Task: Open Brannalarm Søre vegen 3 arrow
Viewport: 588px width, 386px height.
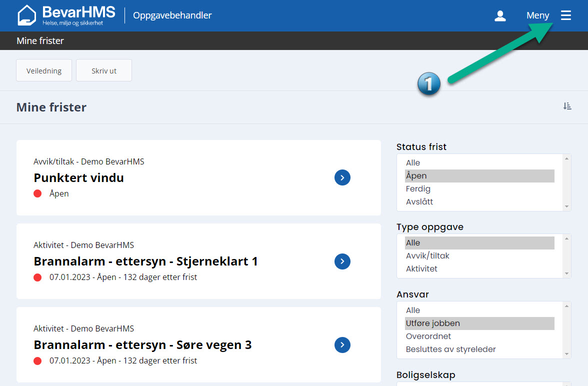Action: [x=342, y=344]
